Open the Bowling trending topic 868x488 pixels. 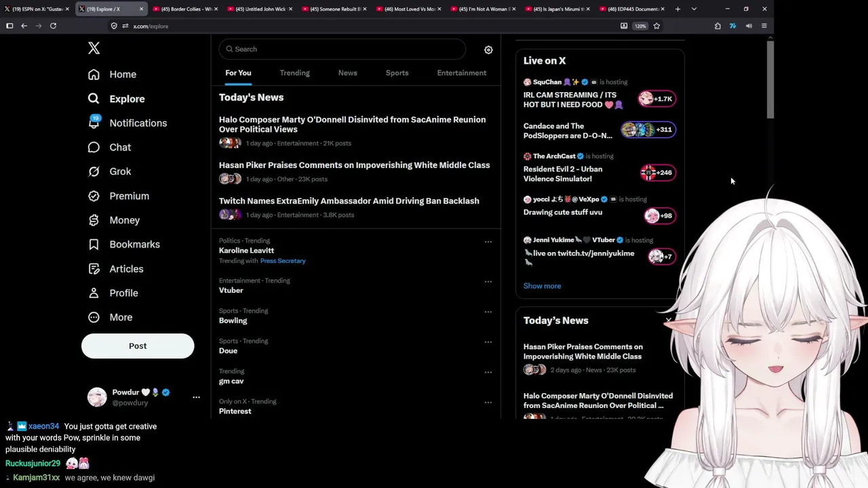[233, 321]
